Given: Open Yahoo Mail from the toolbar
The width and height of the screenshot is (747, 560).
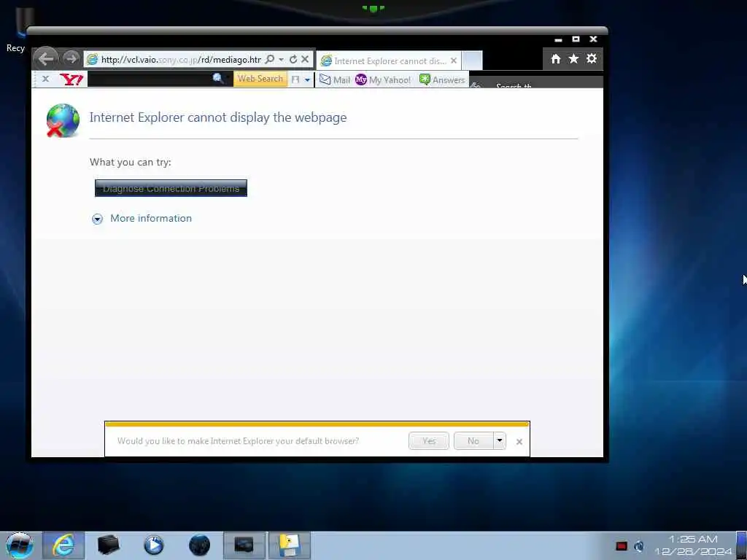Looking at the screenshot, I should coord(335,79).
